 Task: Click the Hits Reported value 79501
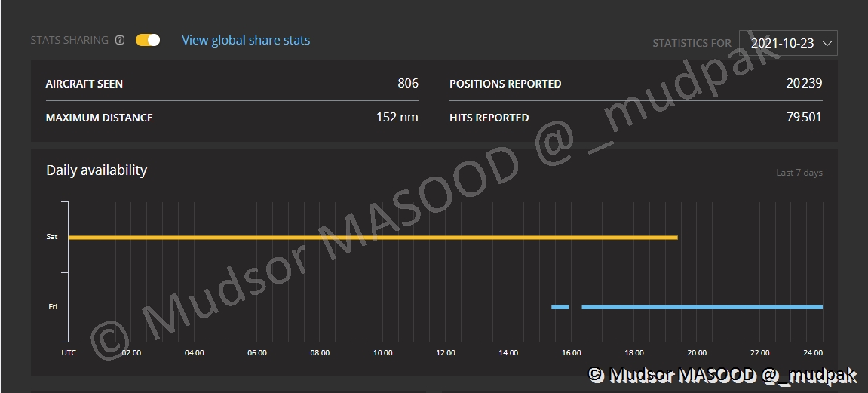(804, 117)
